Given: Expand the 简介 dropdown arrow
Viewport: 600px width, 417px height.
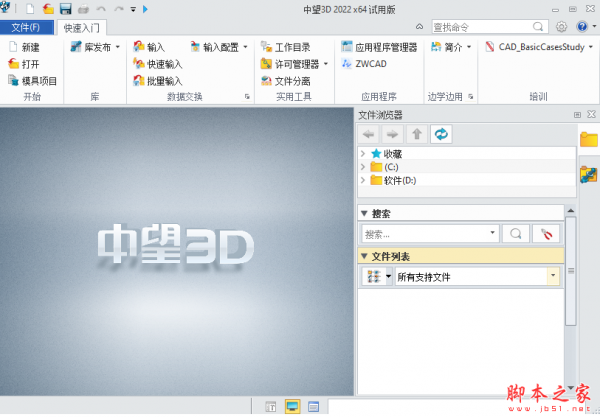Looking at the screenshot, I should 469,47.
